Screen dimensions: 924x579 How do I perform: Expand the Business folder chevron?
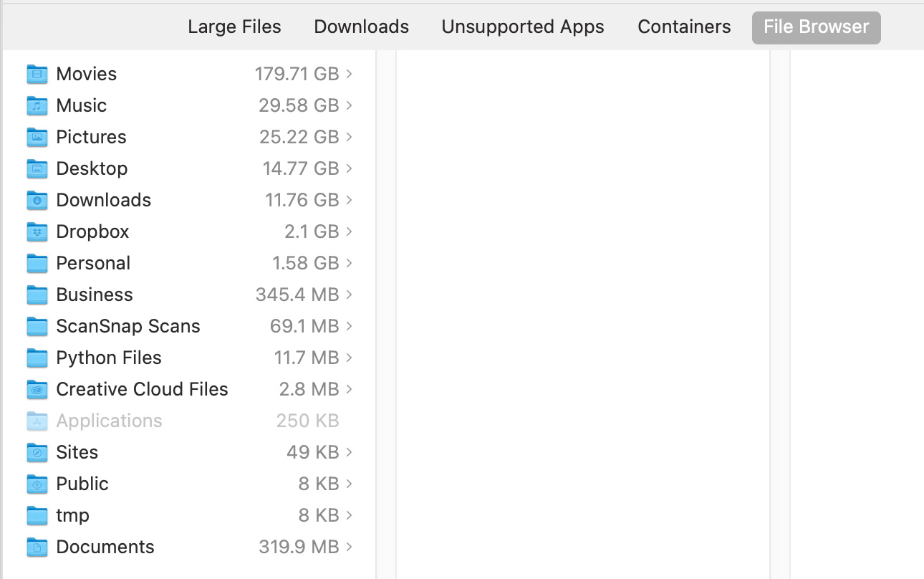(349, 295)
